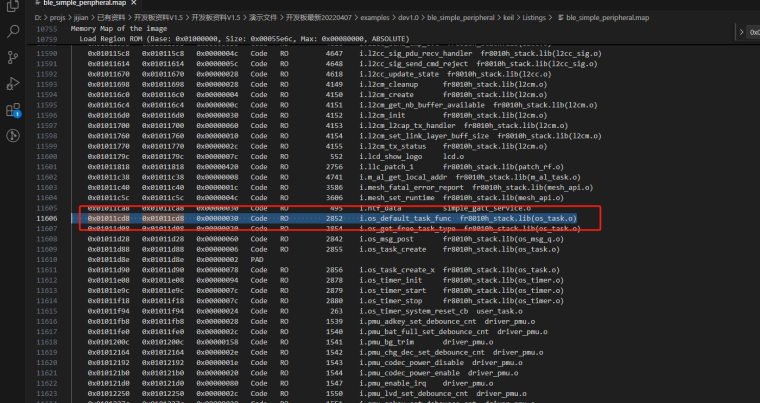Click 'i.l2cm_cleanup' symbol
The image size is (760, 403).
(x=389, y=84)
